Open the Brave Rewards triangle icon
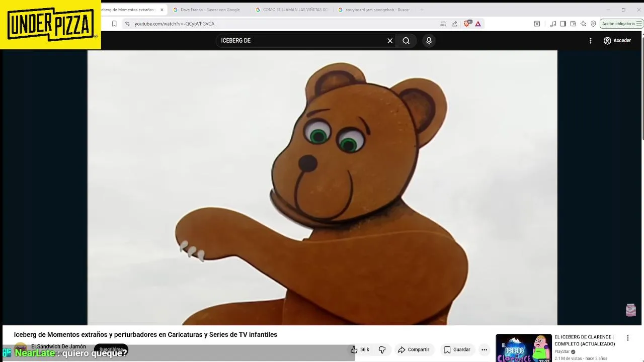Screen dimensions: 644x362 point(478,24)
